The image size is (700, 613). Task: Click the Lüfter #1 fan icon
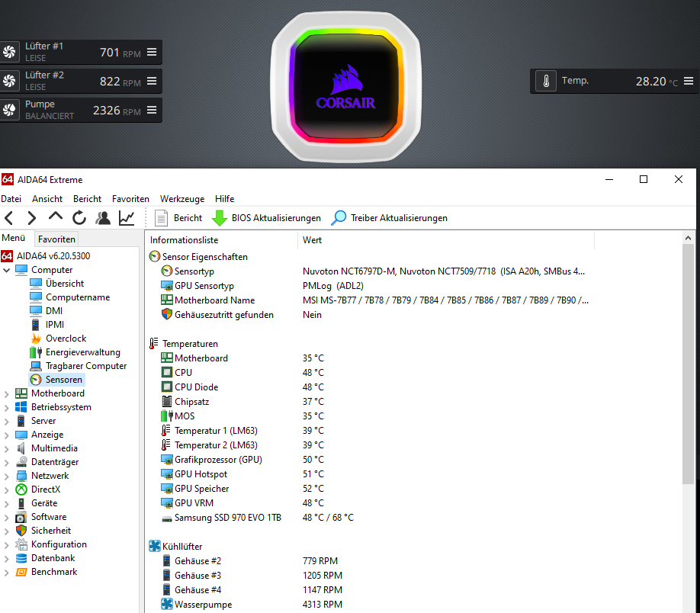click(x=9, y=53)
